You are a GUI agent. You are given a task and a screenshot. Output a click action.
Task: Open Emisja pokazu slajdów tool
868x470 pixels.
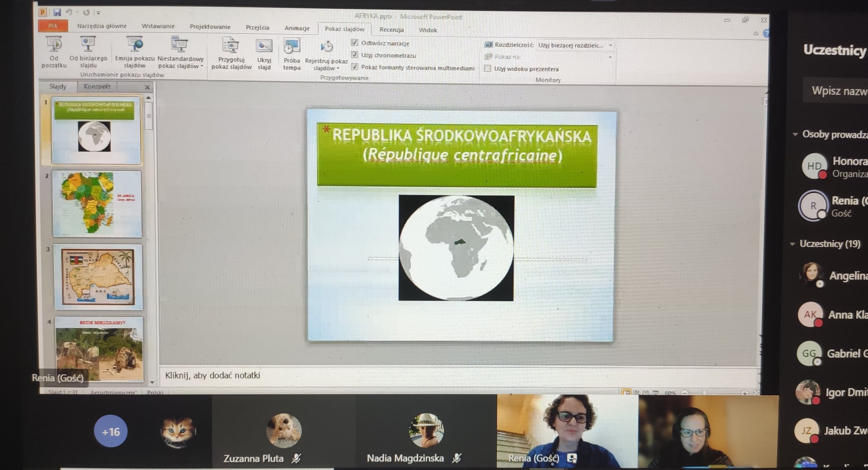pyautogui.click(x=135, y=45)
